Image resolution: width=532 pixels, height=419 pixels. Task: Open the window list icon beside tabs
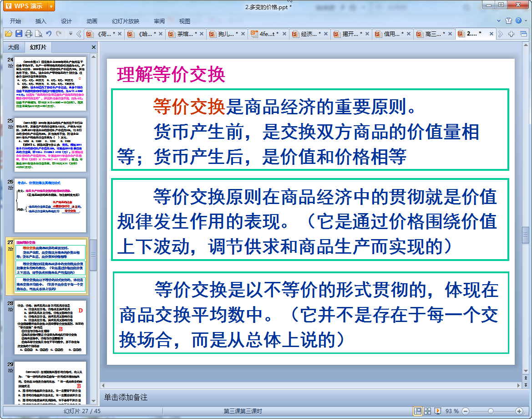(523, 34)
